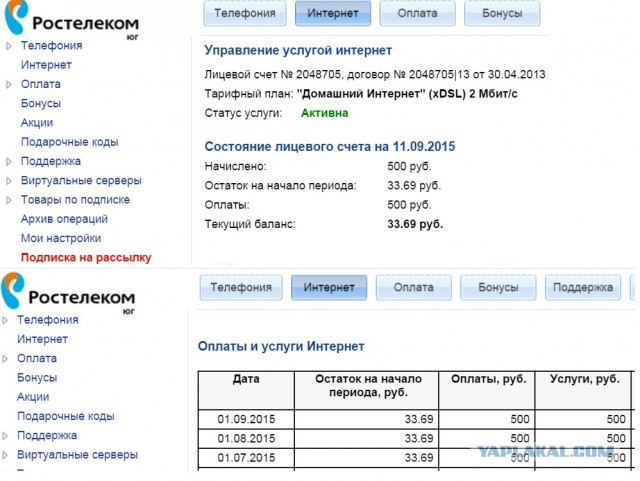640x481 pixels.
Task: Expand Поддержка in the lower sidebar
Action: point(5,436)
